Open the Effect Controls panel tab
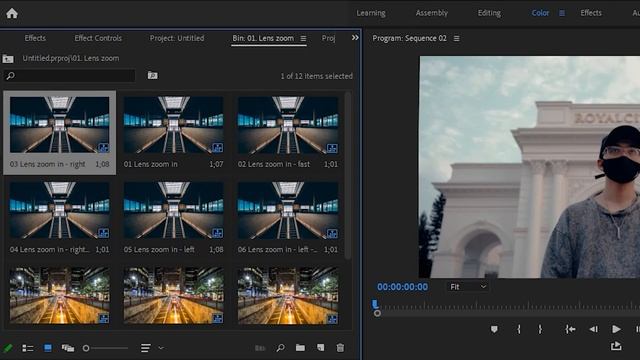The width and height of the screenshot is (640, 360). (x=98, y=38)
